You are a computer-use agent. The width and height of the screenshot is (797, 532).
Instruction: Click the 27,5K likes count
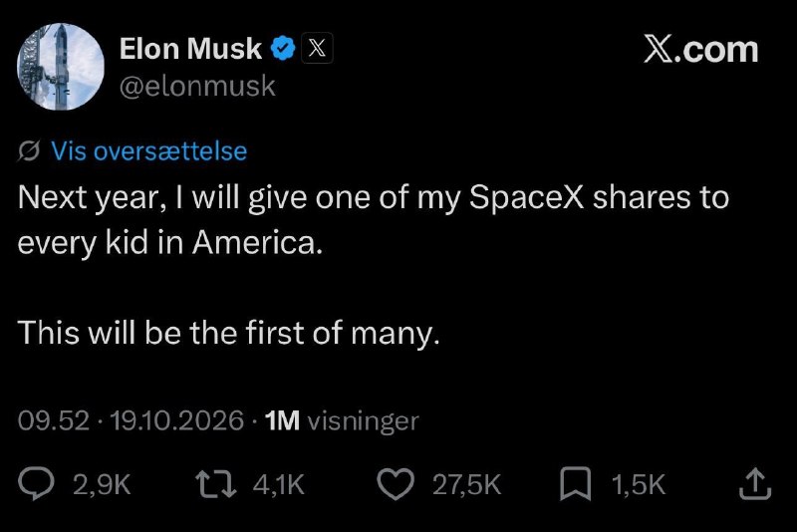coord(466,485)
